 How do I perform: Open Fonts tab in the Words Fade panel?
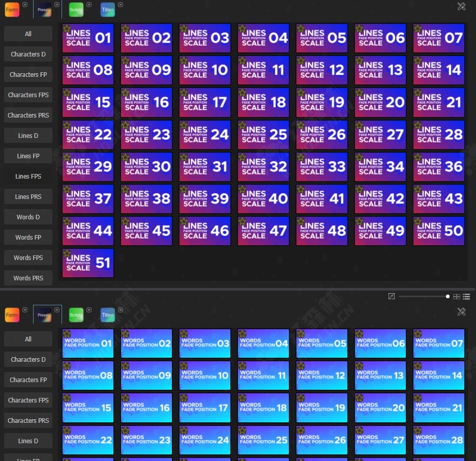[x=12, y=315]
